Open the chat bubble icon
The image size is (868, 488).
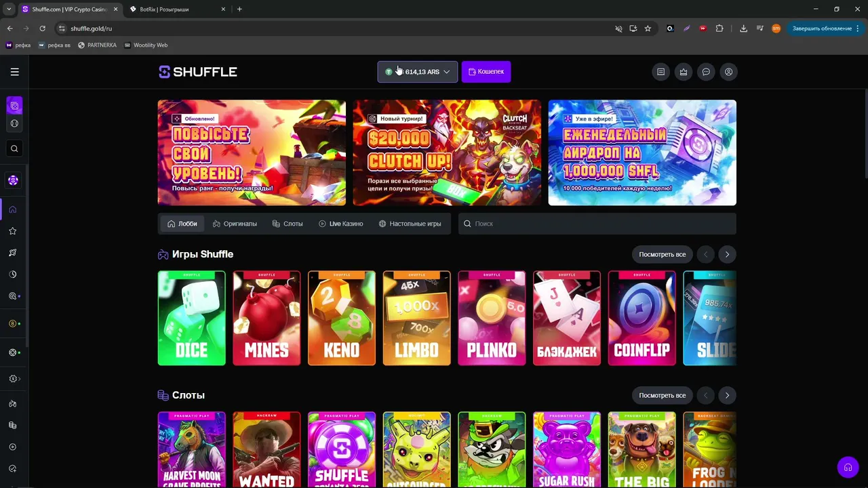[706, 72]
